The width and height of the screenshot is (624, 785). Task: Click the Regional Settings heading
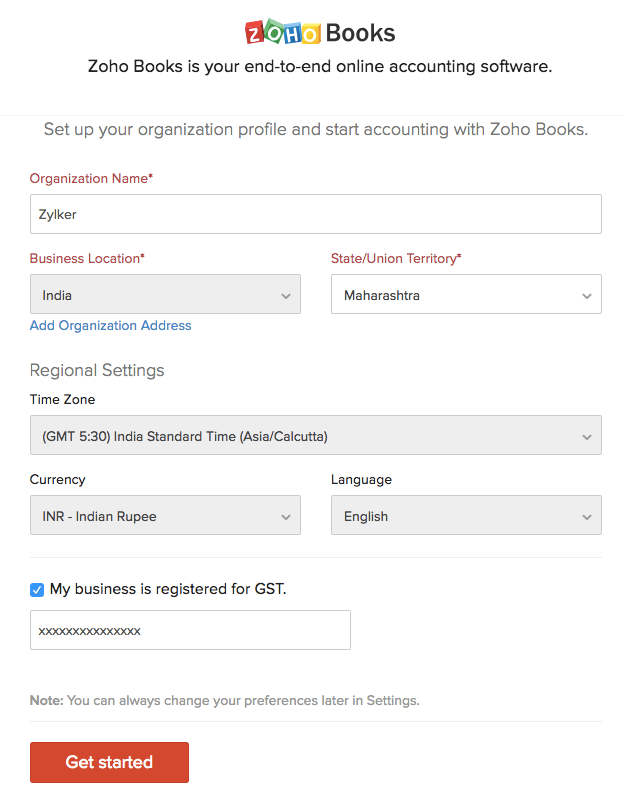click(x=97, y=370)
